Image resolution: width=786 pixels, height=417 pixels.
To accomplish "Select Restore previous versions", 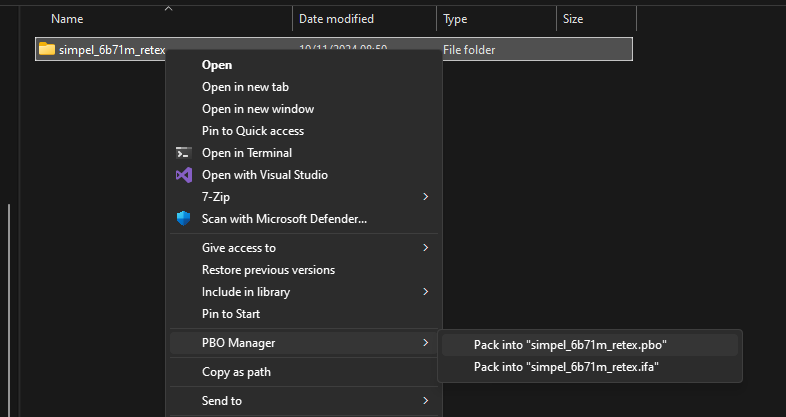I will [x=268, y=270].
